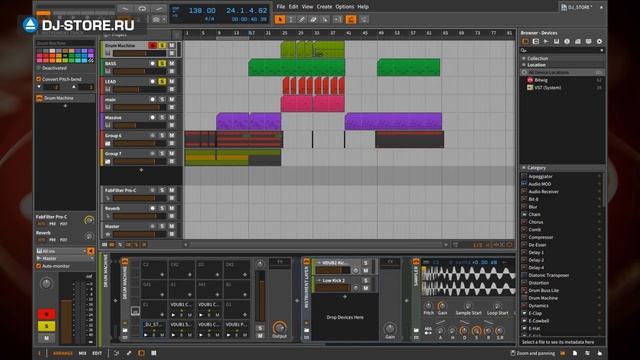Screen dimensions: 640x360
Task: Open the All ins input dropdown
Action: [62, 251]
